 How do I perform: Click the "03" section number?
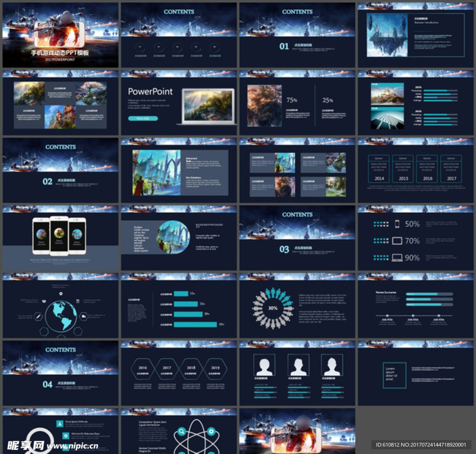click(284, 249)
